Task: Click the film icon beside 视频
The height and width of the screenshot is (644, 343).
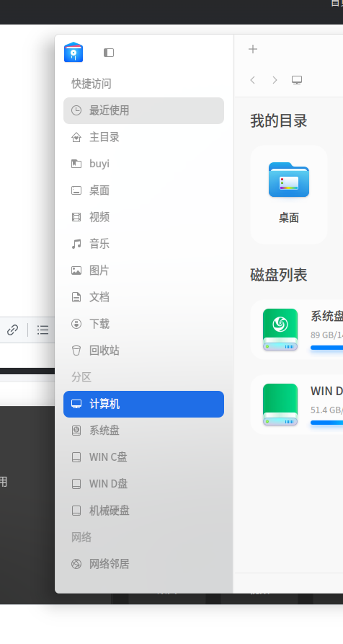Action: [x=76, y=217]
